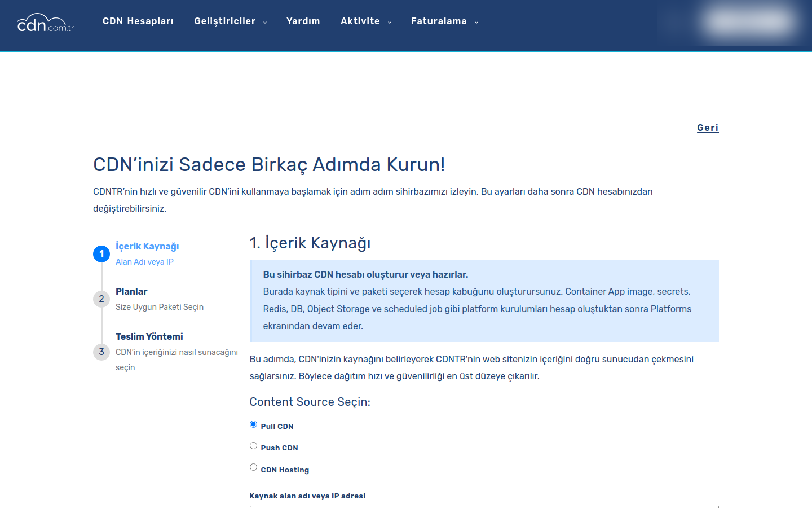Click step 3 circle for Teslim Yöntemi
Screen dimensions: 812x508
click(x=101, y=352)
